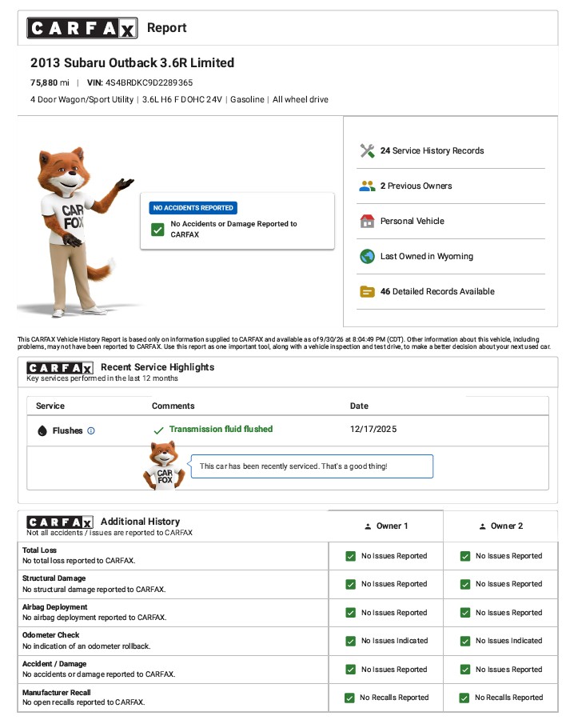Image resolution: width=574 pixels, height=728 pixels.
Task: Click Owner 2 Structural Damage checkmark
Action: click(465, 585)
